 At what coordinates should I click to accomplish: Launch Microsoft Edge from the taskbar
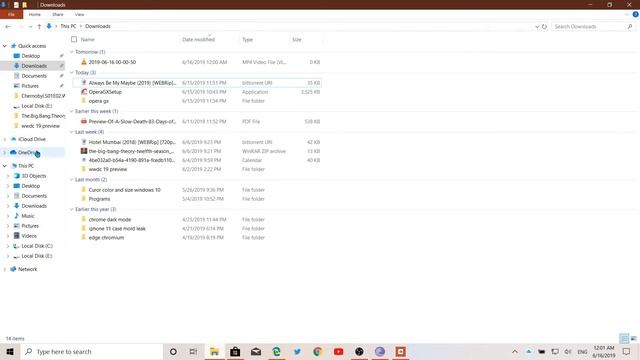(x=276, y=351)
